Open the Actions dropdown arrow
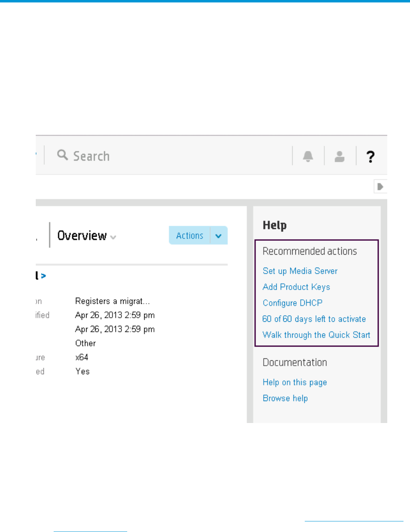 pyautogui.click(x=219, y=236)
